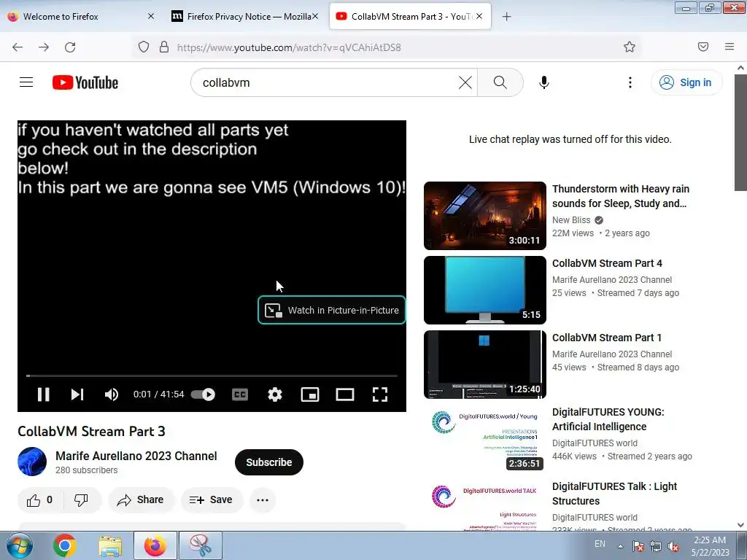Screen dimensions: 747x560
Task: Open Firefox application menu
Action: click(x=729, y=47)
